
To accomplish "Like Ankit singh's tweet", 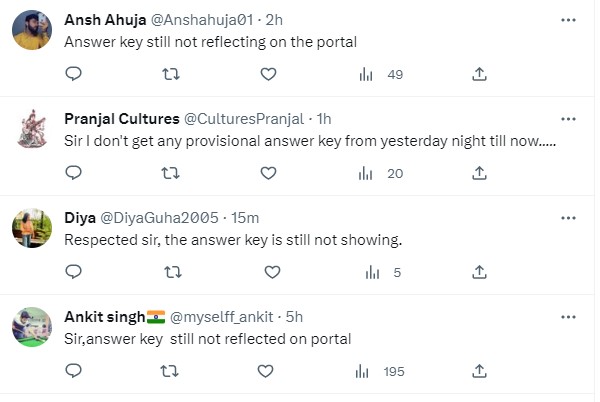I will click(266, 371).
